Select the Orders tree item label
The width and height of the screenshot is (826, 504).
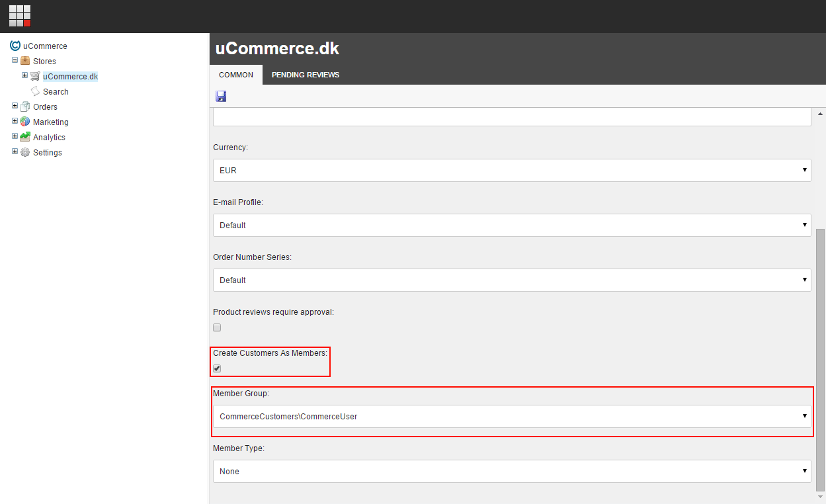[45, 107]
